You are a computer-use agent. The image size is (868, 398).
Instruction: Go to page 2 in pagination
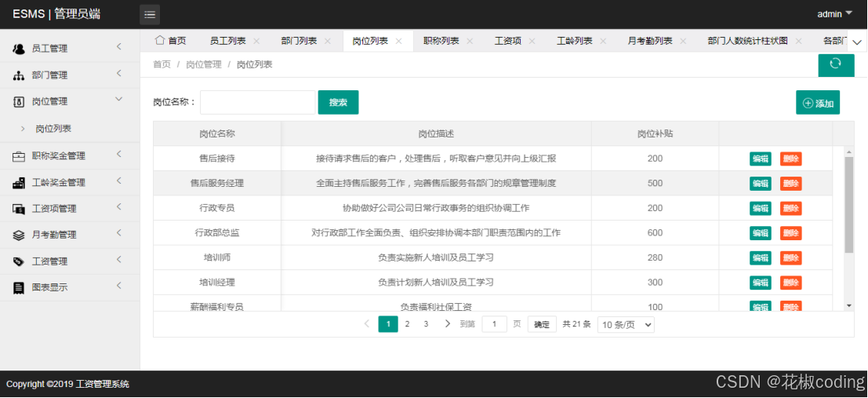408,324
